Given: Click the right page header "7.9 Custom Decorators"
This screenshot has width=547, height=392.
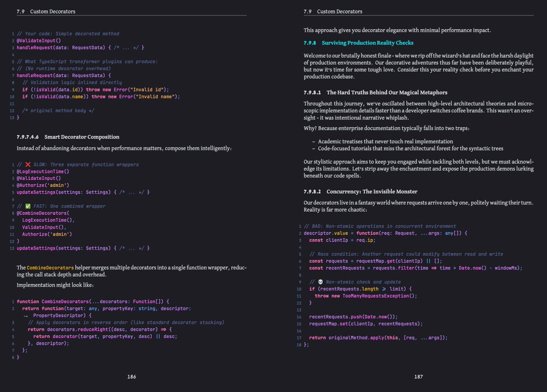Looking at the screenshot, I should tap(333, 11).
